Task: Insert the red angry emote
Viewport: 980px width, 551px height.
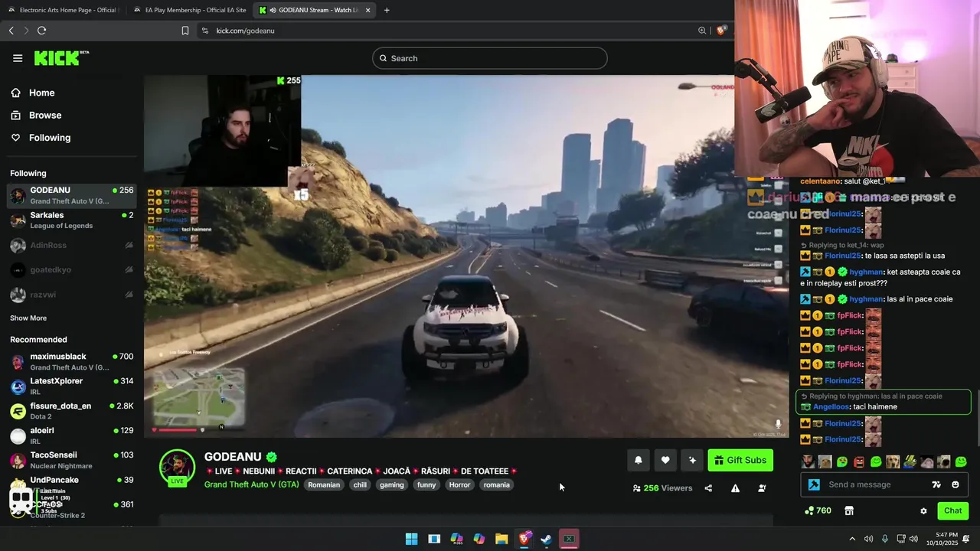Action: pos(859,461)
